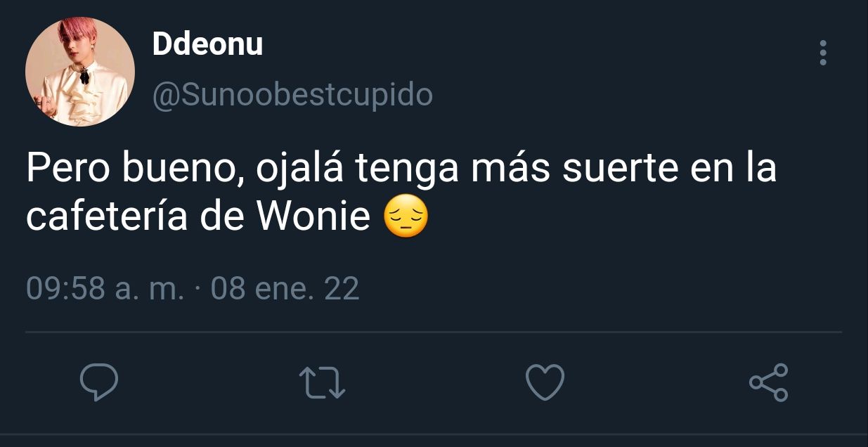Retweet this post using the arrows icon
868x447 pixels.
click(x=323, y=382)
